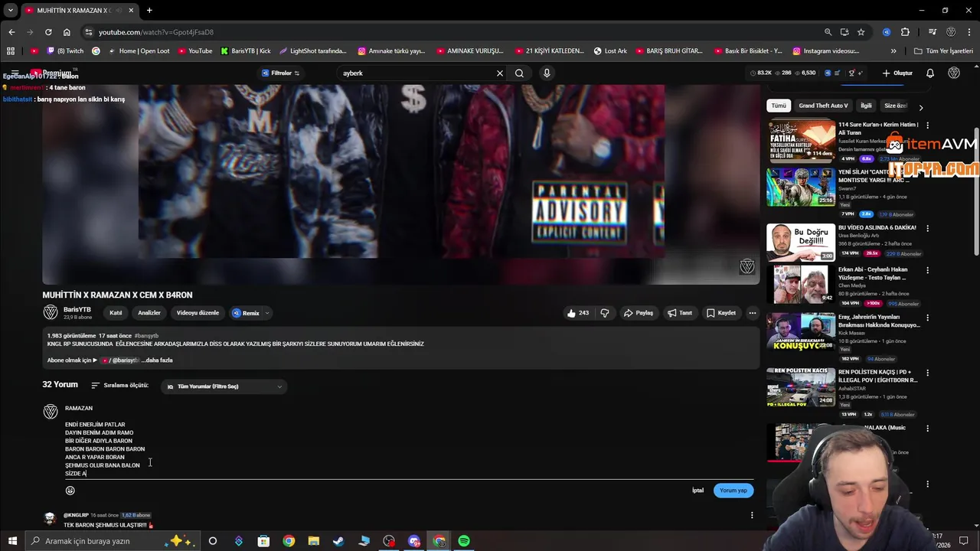Select the 'İlgili' filter chip
Image resolution: width=980 pixels, height=551 pixels.
click(x=866, y=106)
